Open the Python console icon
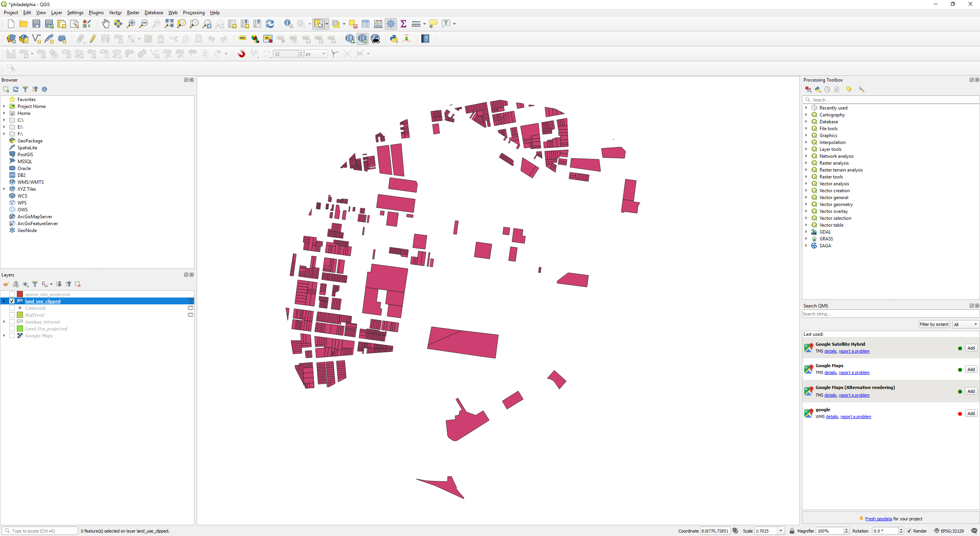This screenshot has height=536, width=980. click(x=394, y=39)
